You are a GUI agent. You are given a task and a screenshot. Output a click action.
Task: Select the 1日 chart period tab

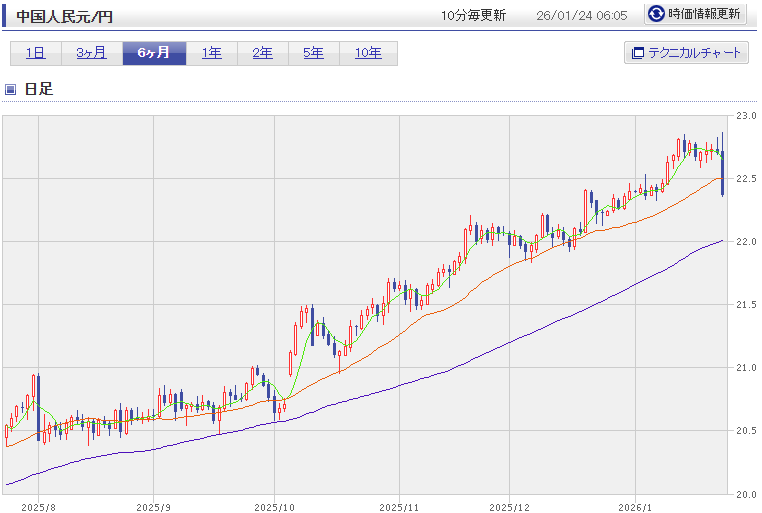point(36,53)
